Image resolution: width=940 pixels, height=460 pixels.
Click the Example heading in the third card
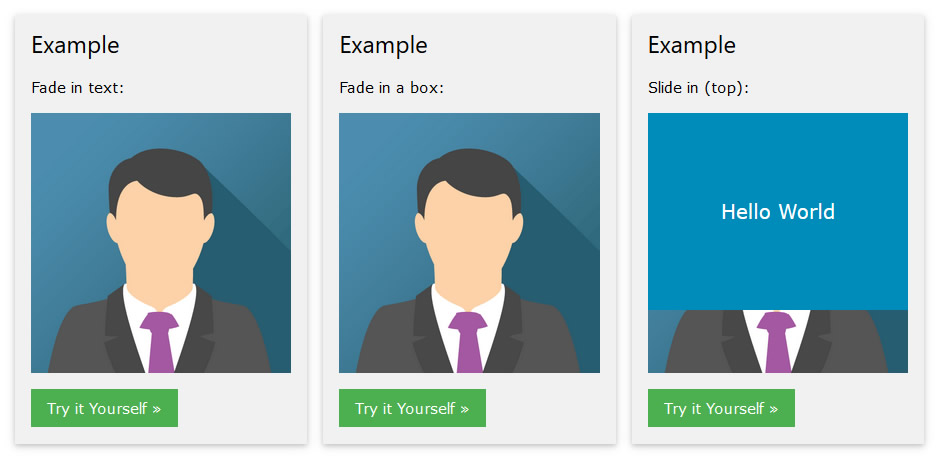[x=692, y=46]
